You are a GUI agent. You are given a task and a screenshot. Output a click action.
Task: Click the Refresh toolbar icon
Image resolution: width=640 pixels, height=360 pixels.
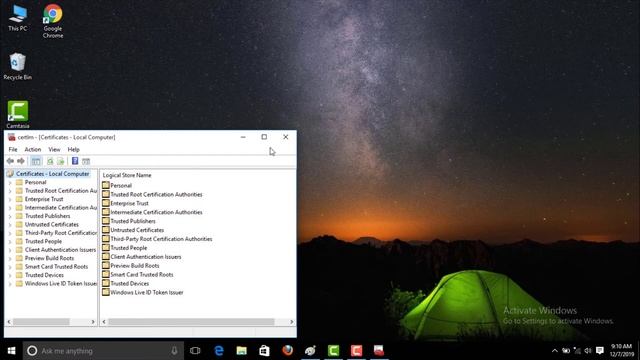click(50, 161)
